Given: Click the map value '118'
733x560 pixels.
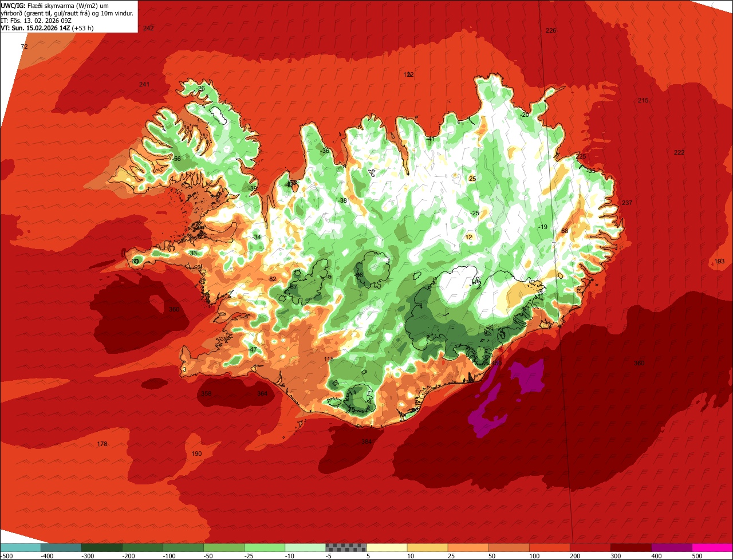Looking at the screenshot, I should [329, 359].
